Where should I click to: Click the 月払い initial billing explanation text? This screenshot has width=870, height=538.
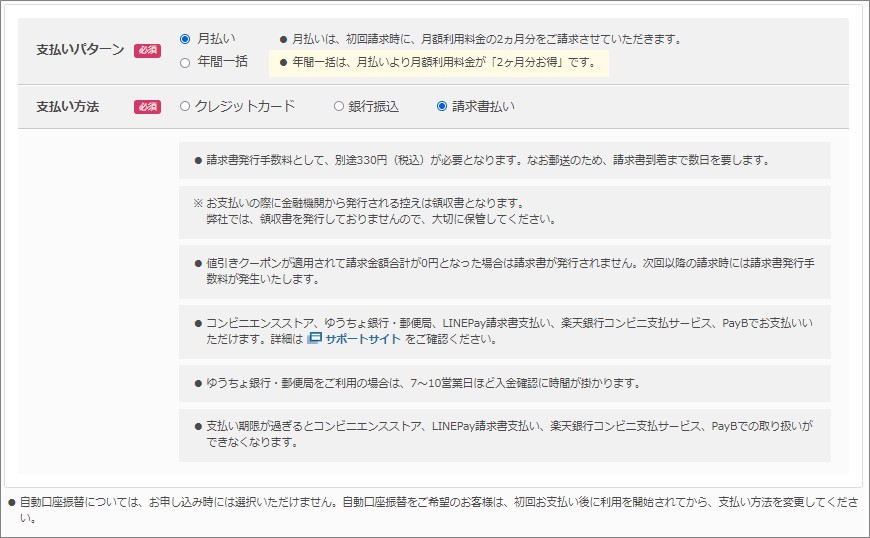(480, 39)
